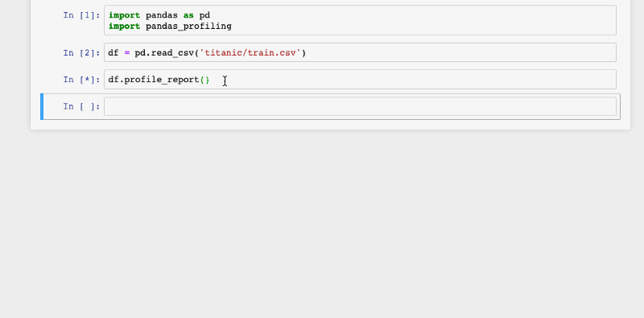Select the empty In [ ] cell prompt

(x=81, y=106)
